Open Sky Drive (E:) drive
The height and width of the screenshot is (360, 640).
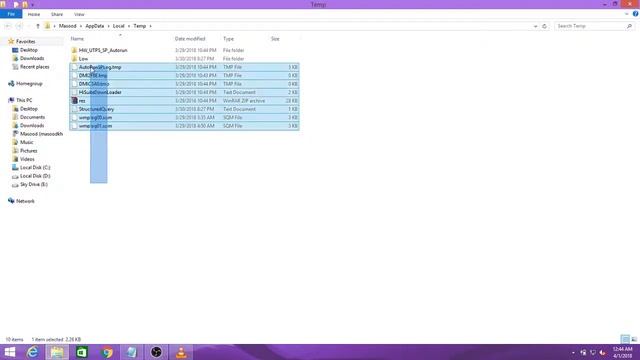pos(34,184)
